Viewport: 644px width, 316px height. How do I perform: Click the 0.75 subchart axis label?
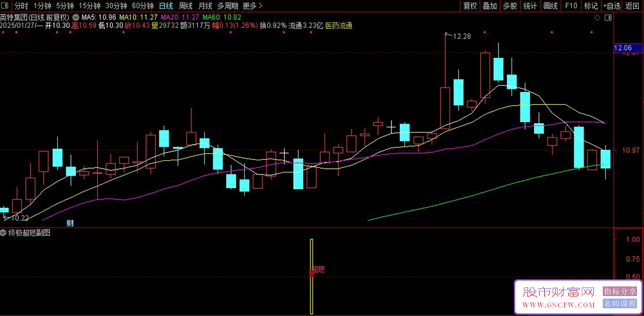632,259
